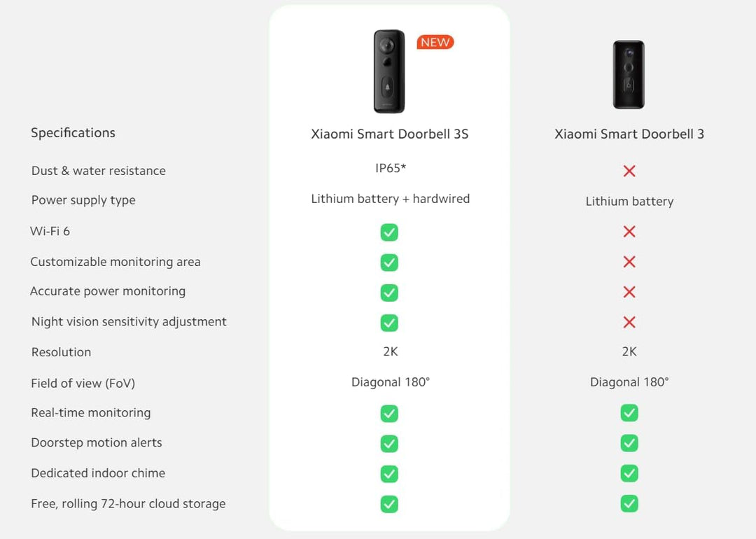
Task: Click the orange NEW badge
Action: pos(435,43)
